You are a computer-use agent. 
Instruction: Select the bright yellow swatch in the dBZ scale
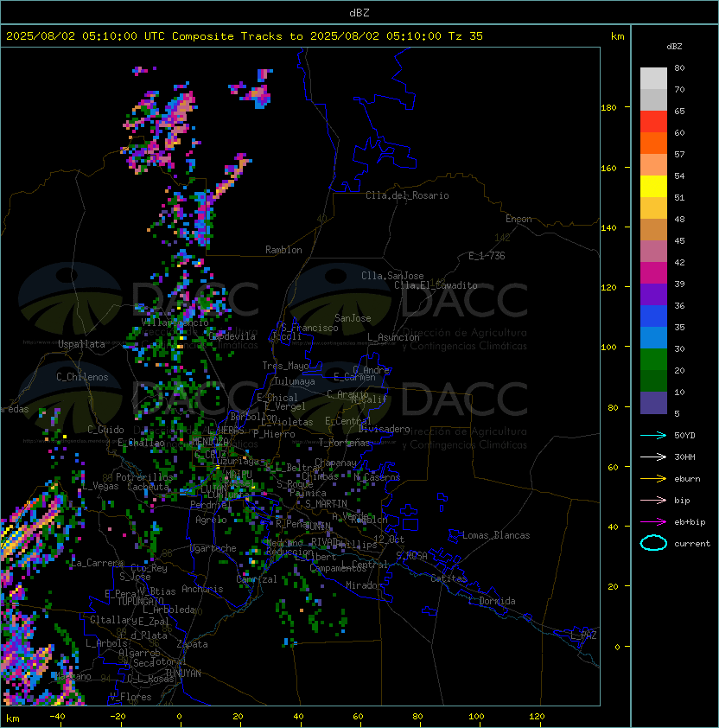(x=653, y=187)
